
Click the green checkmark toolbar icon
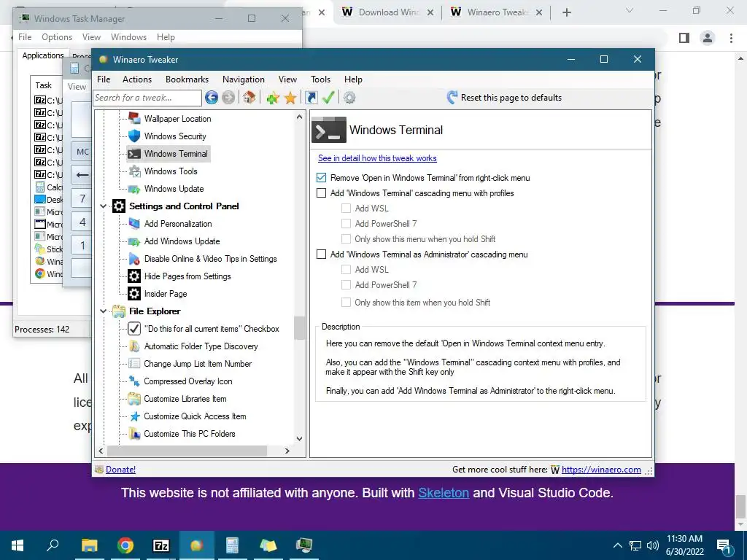coord(328,98)
